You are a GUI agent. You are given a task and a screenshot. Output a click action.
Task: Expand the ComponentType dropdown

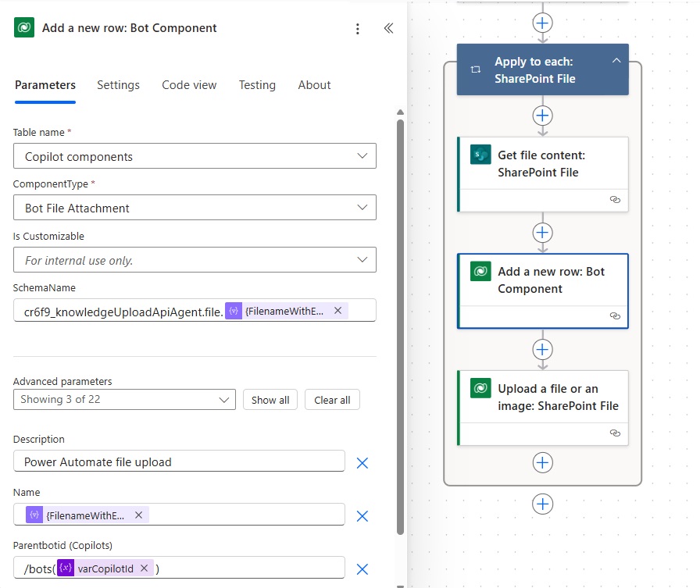coord(195,208)
